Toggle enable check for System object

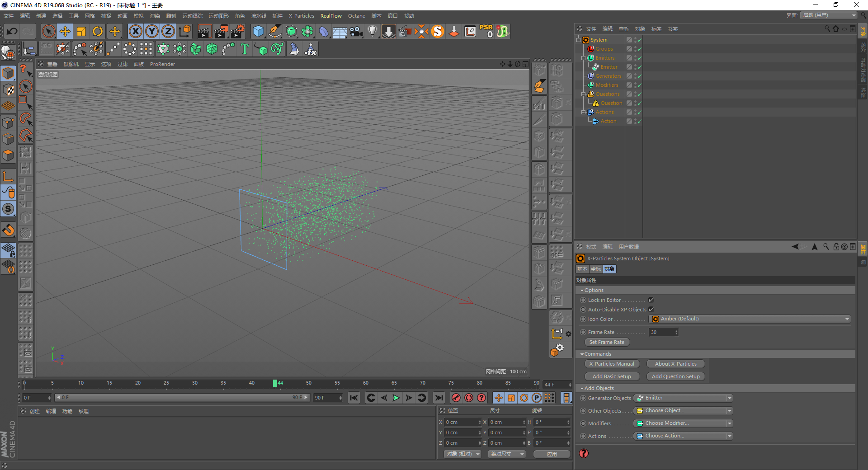(639, 40)
